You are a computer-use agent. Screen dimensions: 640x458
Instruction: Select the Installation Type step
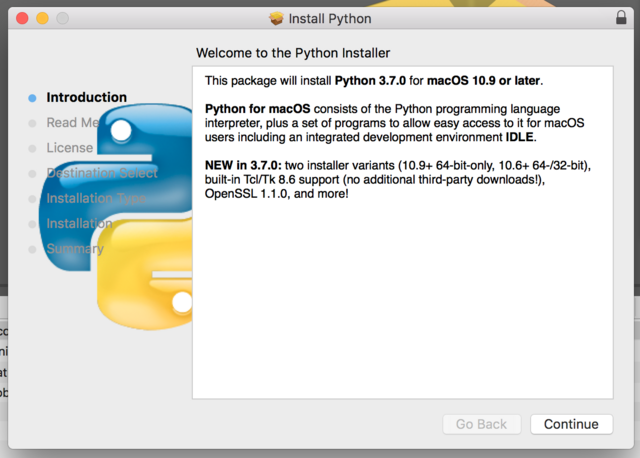click(96, 198)
